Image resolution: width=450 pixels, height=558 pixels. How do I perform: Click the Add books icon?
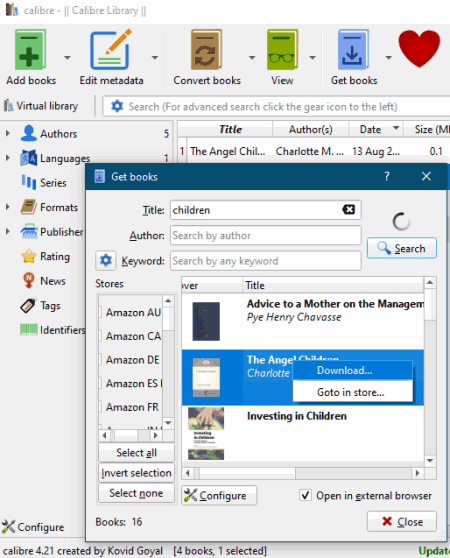coord(31,49)
